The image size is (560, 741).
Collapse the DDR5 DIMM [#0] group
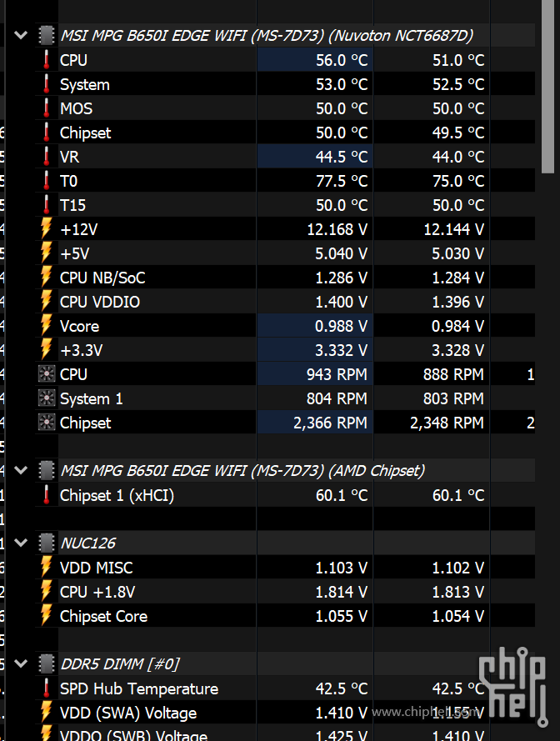[21, 663]
